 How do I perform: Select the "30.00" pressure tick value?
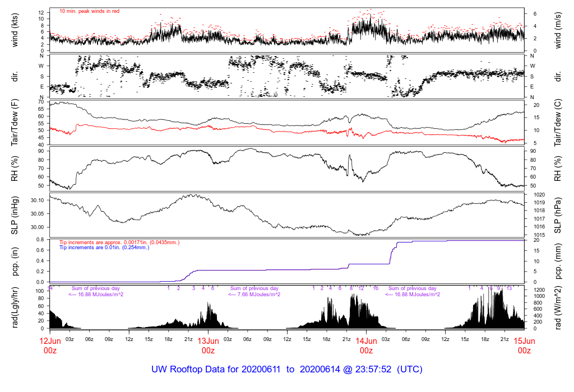coord(38,227)
